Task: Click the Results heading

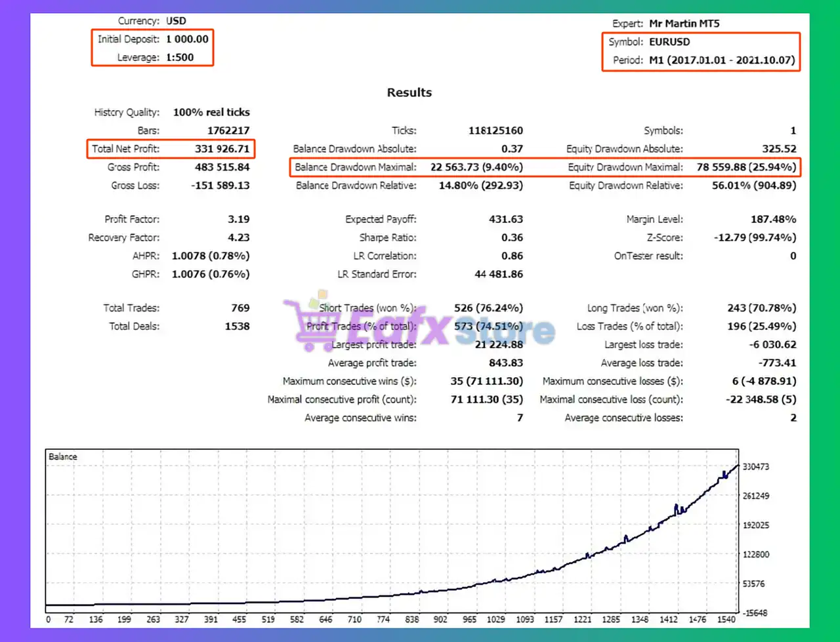Action: pos(409,92)
